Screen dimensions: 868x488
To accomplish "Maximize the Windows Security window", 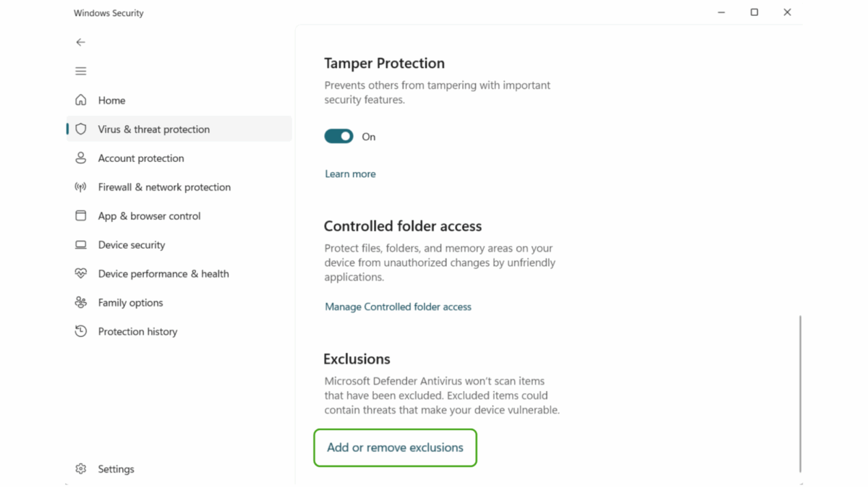I will click(x=754, y=12).
